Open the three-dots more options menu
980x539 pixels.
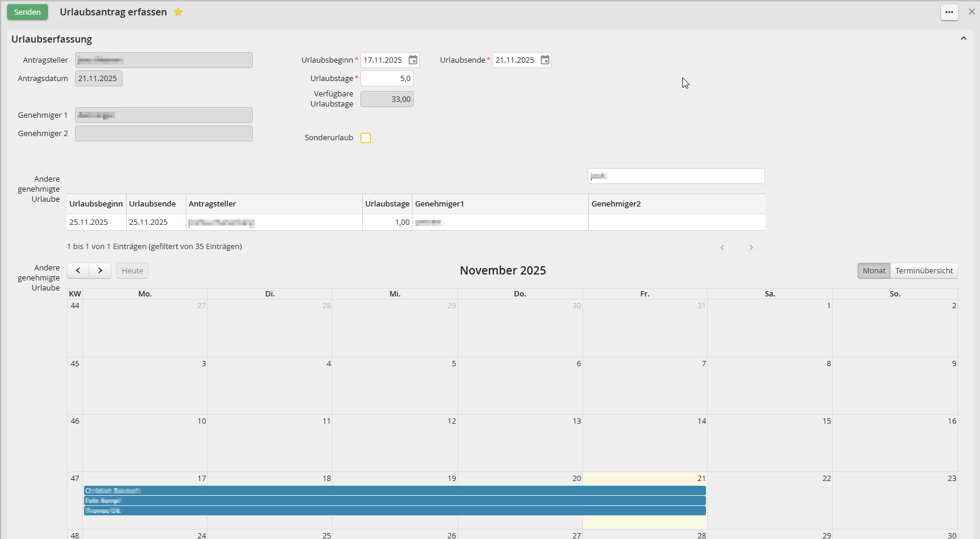(949, 12)
